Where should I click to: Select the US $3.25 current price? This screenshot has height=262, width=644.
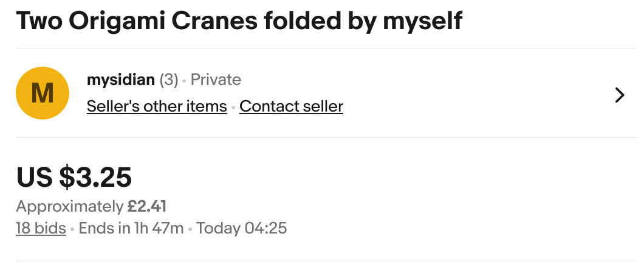[74, 177]
